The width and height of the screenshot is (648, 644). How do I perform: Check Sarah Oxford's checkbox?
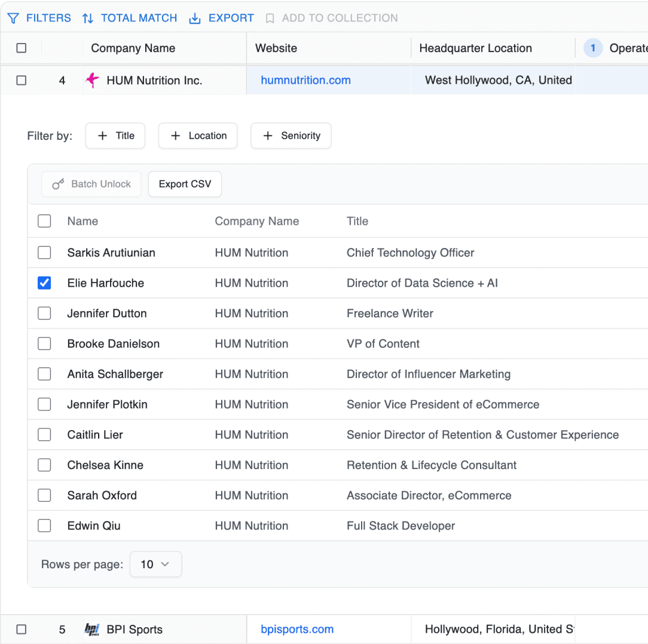click(x=44, y=495)
